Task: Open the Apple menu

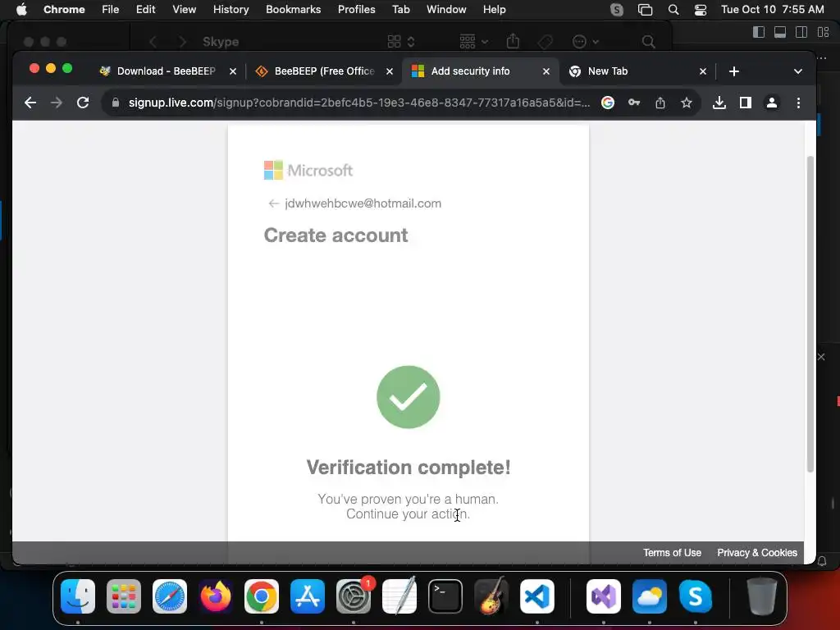Action: pos(21,10)
